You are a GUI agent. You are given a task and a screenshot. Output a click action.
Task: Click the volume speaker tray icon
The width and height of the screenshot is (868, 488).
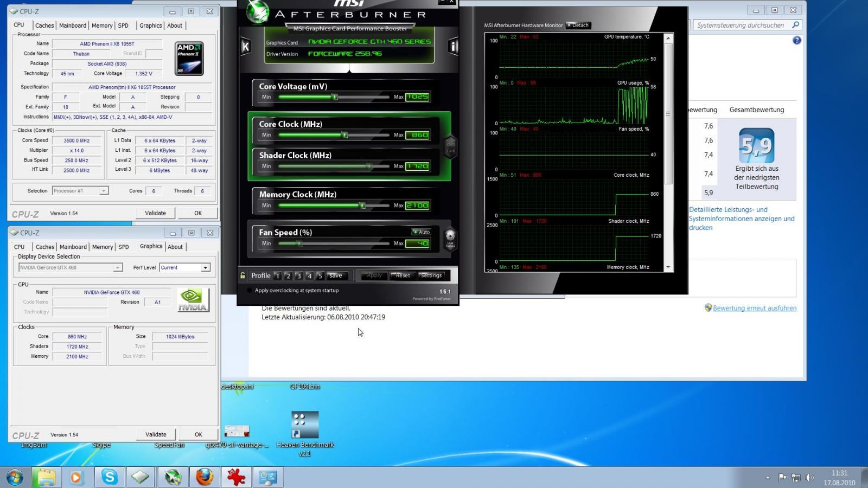tap(809, 478)
